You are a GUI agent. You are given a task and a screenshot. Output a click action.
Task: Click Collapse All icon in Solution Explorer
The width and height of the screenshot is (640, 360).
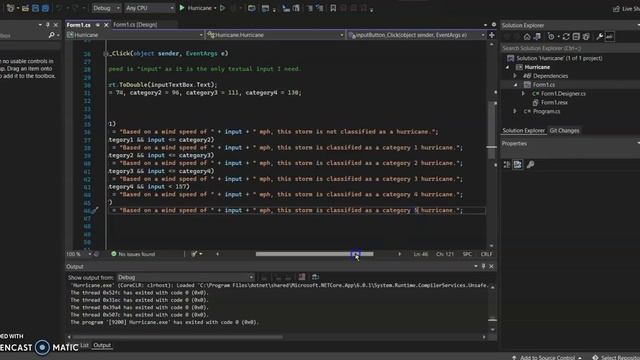tap(576, 37)
